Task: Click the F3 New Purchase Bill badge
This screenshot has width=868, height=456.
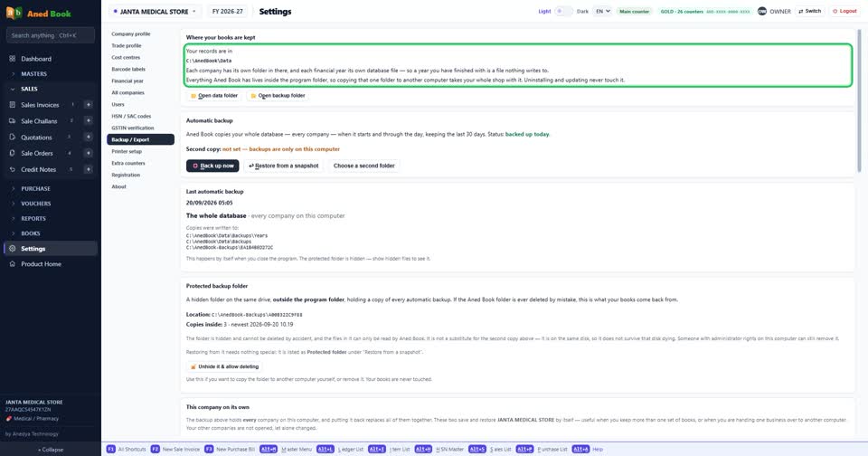Action: point(209,450)
